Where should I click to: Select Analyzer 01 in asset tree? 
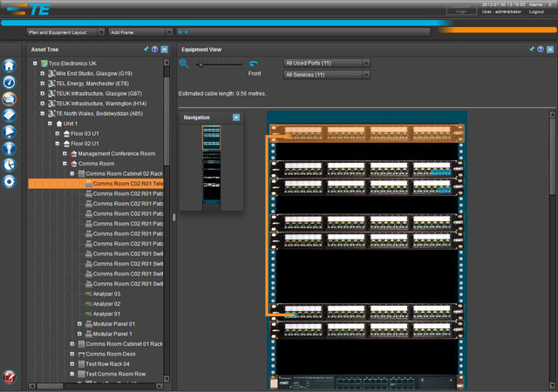(106, 314)
